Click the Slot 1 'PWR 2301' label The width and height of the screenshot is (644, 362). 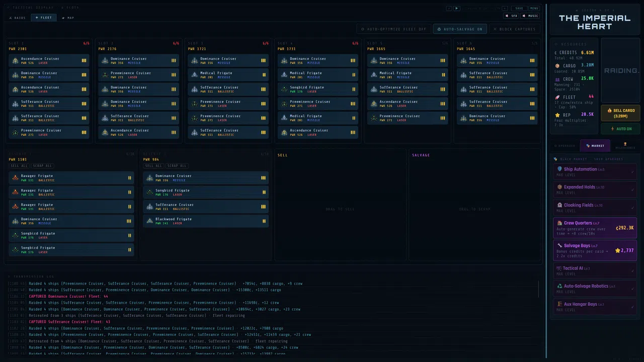(x=18, y=49)
